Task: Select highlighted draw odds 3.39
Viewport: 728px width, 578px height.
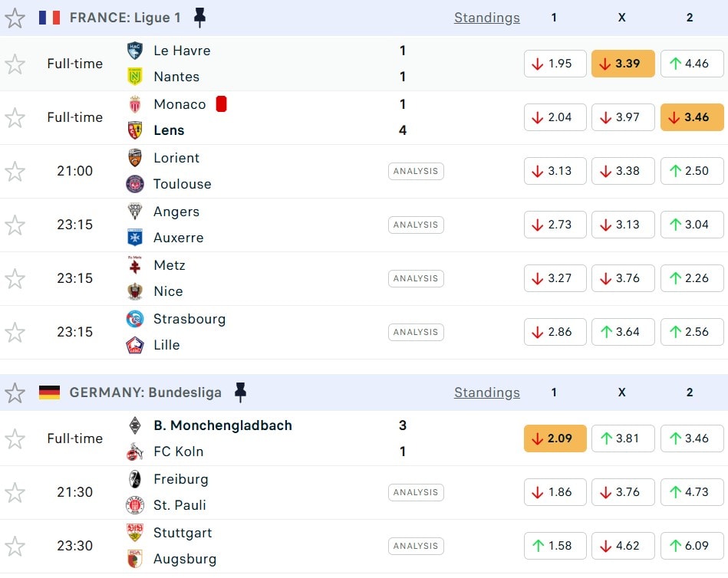Action: pyautogui.click(x=623, y=64)
